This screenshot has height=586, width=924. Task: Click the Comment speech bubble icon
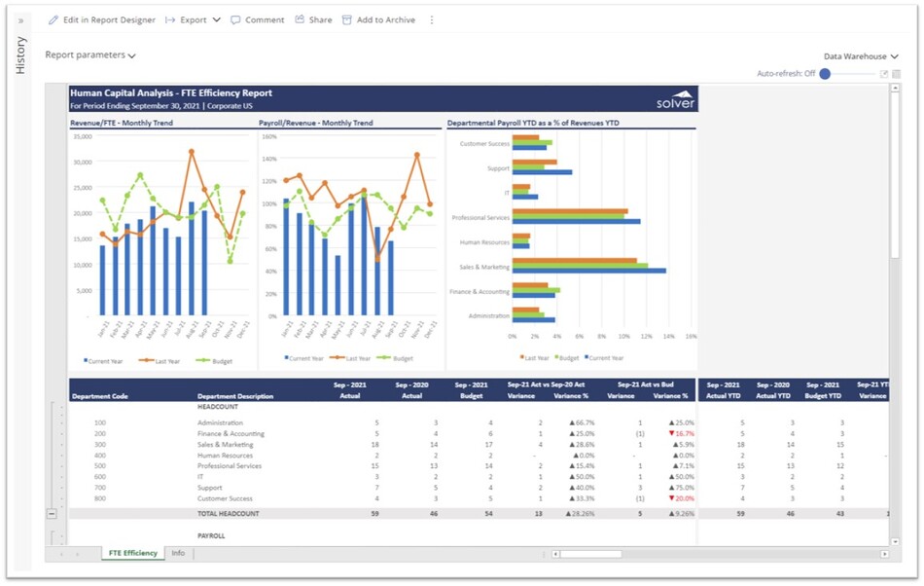tap(235, 19)
